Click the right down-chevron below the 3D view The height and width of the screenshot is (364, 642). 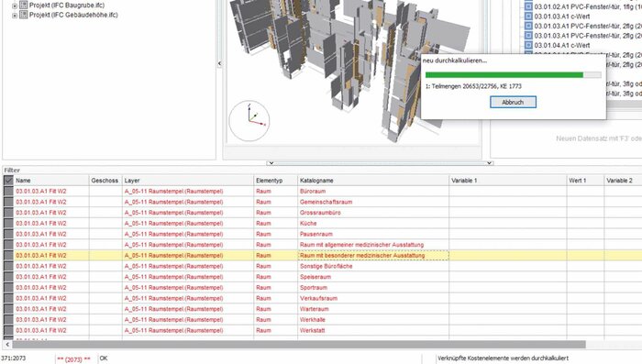pos(489,163)
